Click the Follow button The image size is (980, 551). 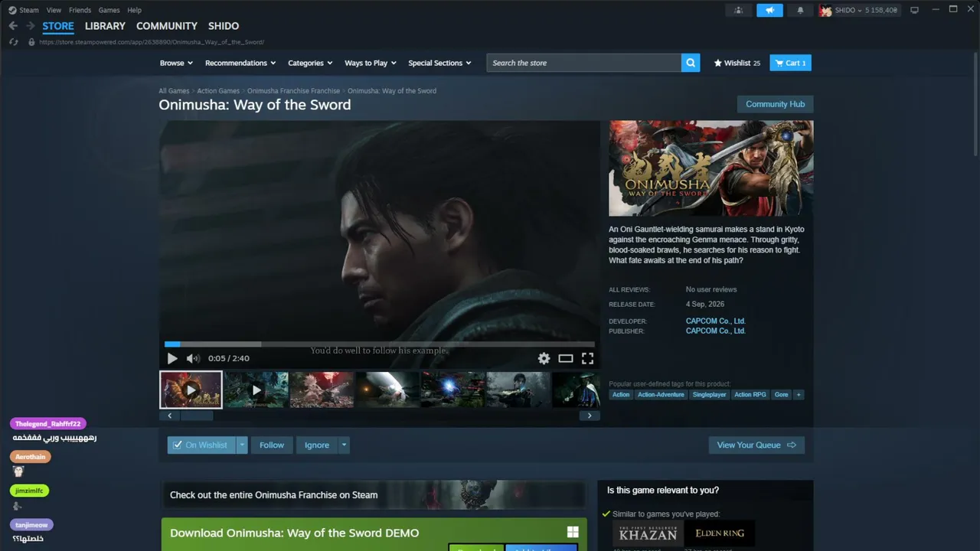pos(272,445)
